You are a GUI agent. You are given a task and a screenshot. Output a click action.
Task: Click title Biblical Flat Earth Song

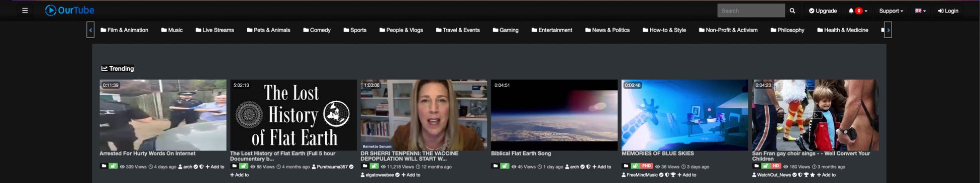click(x=521, y=153)
